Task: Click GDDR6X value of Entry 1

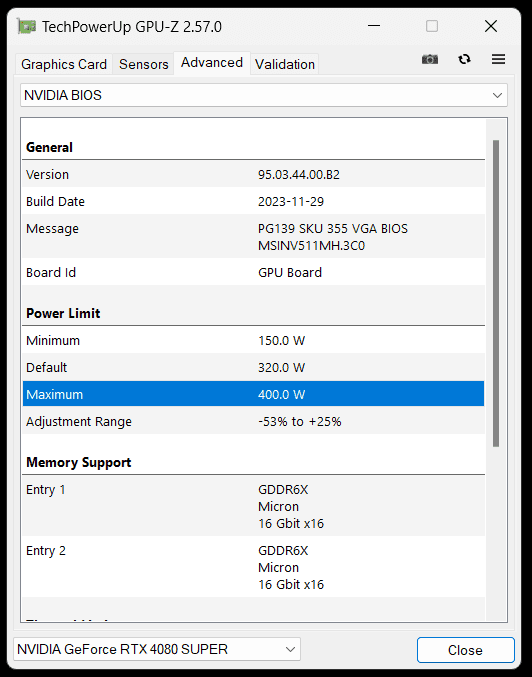Action: [283, 490]
